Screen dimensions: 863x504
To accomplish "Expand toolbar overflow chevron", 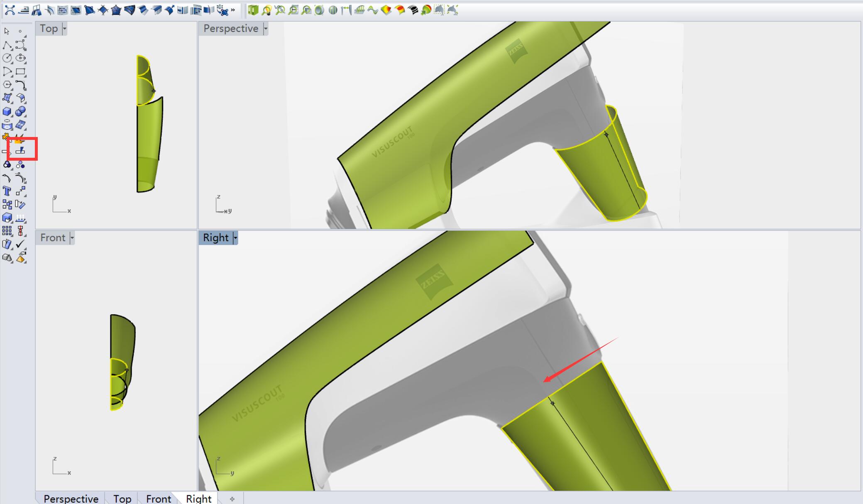I will (x=233, y=10).
